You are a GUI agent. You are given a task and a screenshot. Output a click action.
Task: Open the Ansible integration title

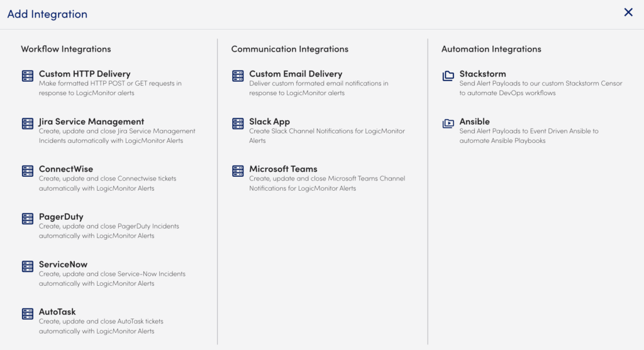coord(474,121)
